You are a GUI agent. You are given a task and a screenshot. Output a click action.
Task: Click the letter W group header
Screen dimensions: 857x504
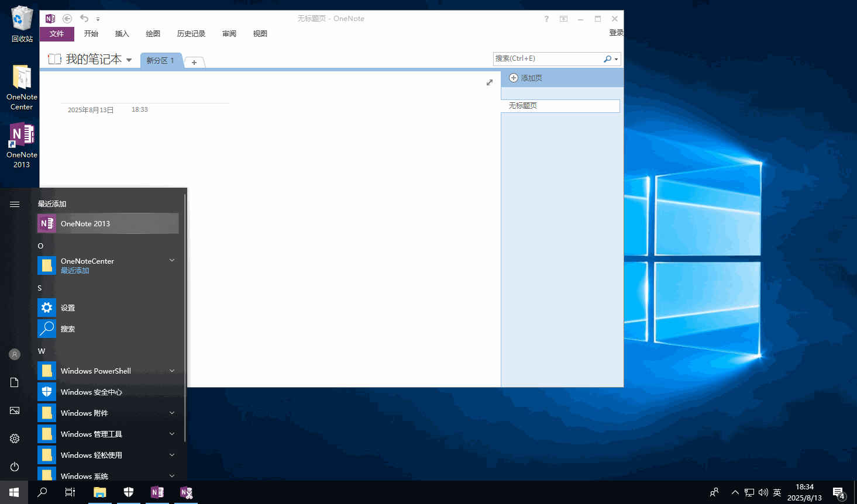(42, 351)
